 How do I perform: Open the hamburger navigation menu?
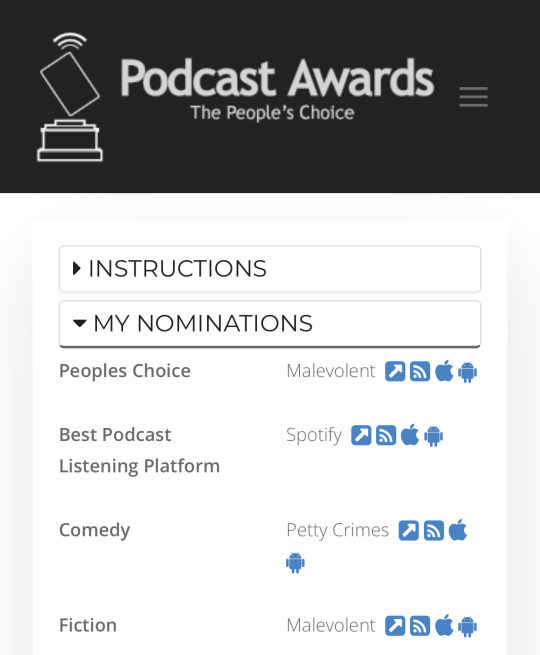tap(473, 97)
